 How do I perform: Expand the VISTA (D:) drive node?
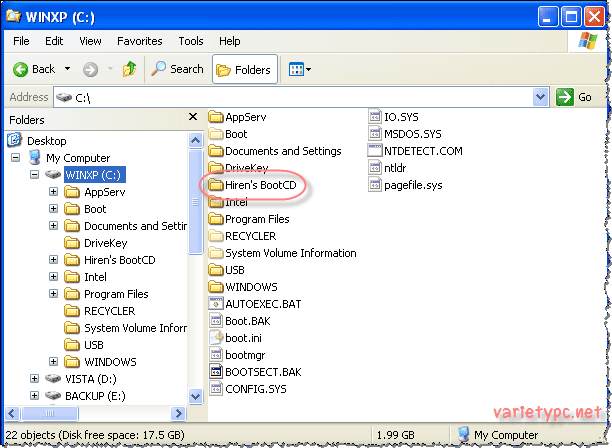pos(35,379)
